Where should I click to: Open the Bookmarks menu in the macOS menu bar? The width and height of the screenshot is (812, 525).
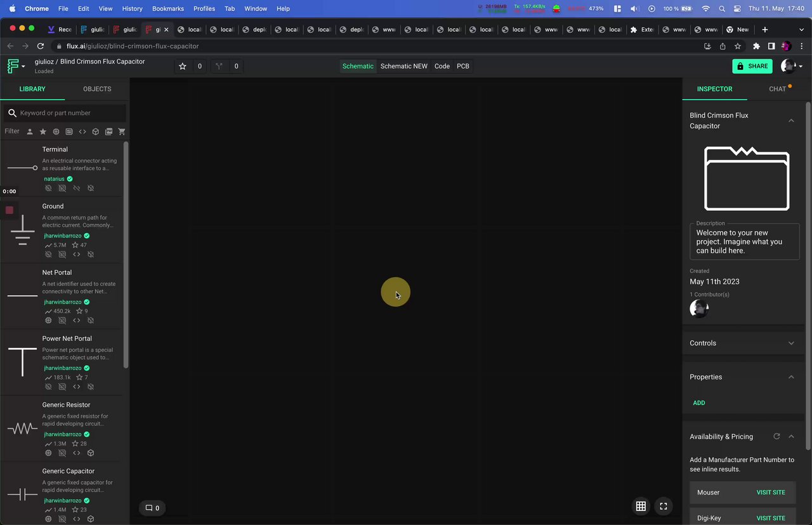(x=168, y=9)
